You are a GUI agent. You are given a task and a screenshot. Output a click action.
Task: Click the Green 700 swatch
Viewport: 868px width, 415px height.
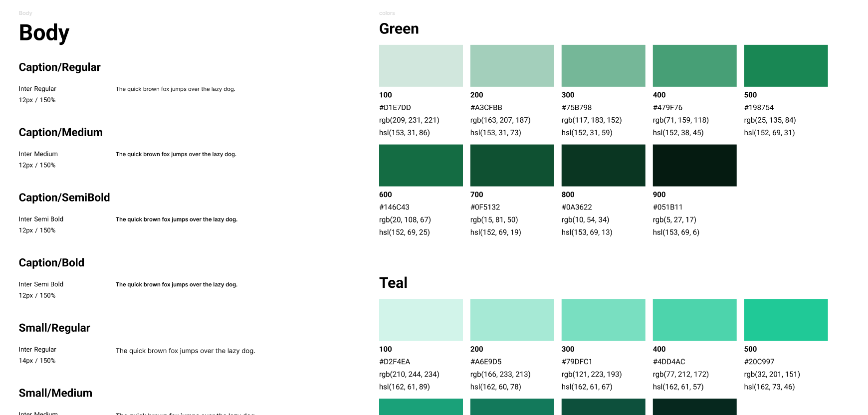(512, 165)
